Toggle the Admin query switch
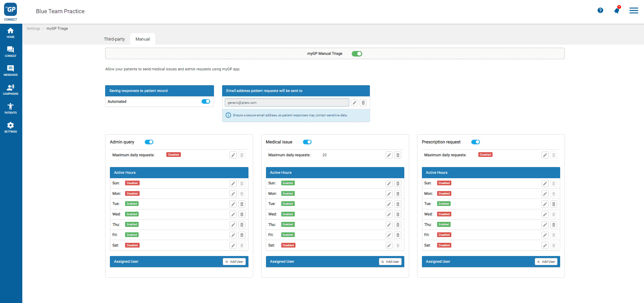 coord(149,142)
